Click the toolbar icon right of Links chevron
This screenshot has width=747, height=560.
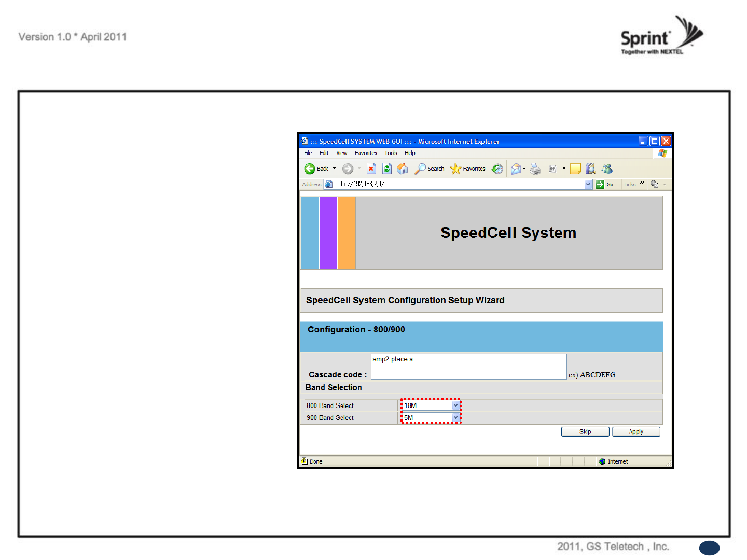(x=654, y=184)
